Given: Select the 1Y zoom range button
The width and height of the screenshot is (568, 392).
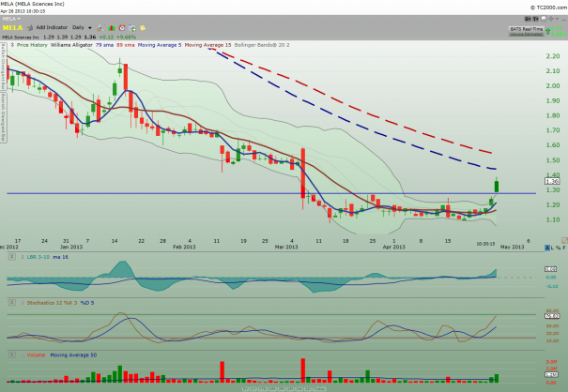Looking at the screenshot, I should tap(253, 389).
